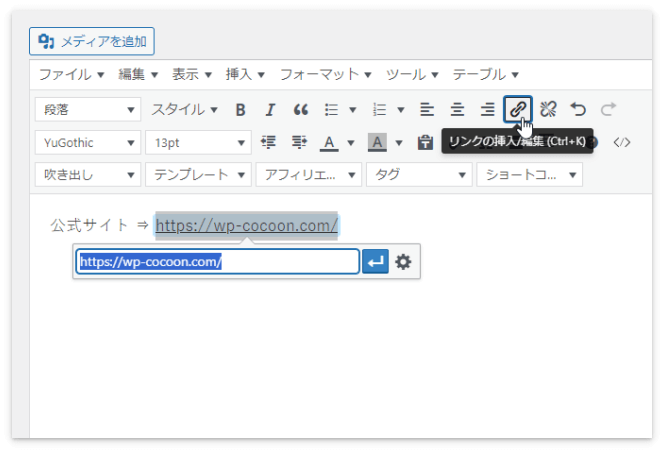Open the 表示 menu

[x=191, y=75]
